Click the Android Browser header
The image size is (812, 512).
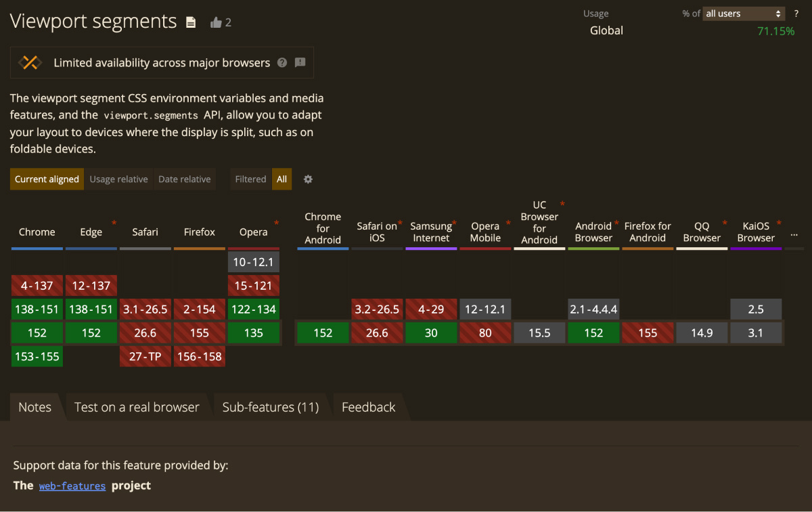593,232
